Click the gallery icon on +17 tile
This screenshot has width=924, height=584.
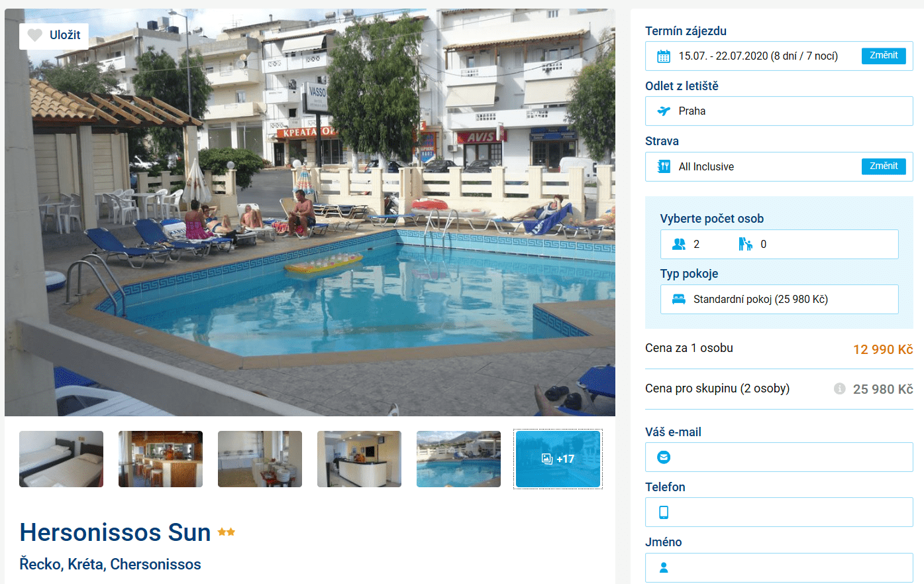[547, 459]
